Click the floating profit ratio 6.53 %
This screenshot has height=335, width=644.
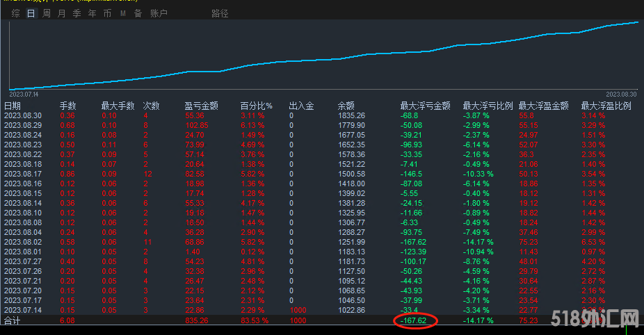(593, 243)
